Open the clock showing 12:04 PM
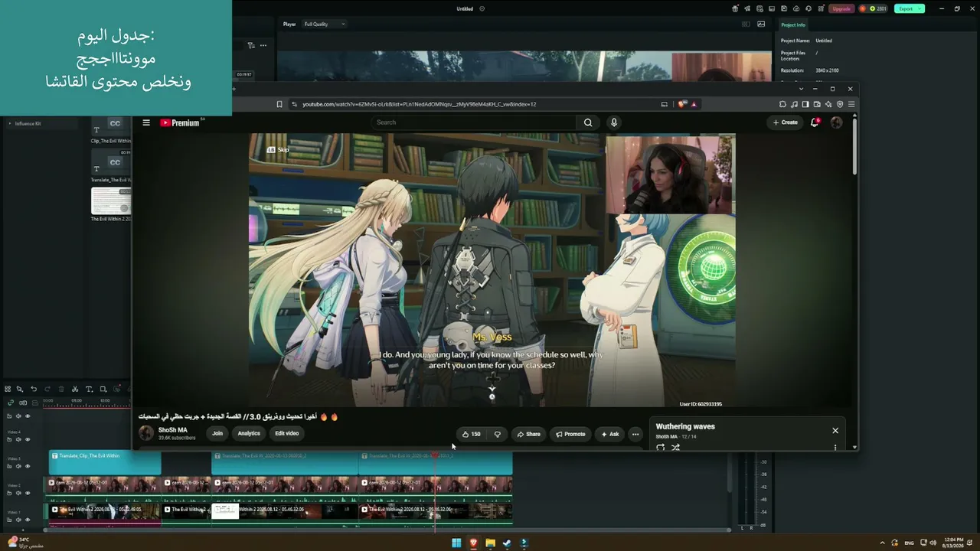The image size is (980, 551). (x=953, y=543)
